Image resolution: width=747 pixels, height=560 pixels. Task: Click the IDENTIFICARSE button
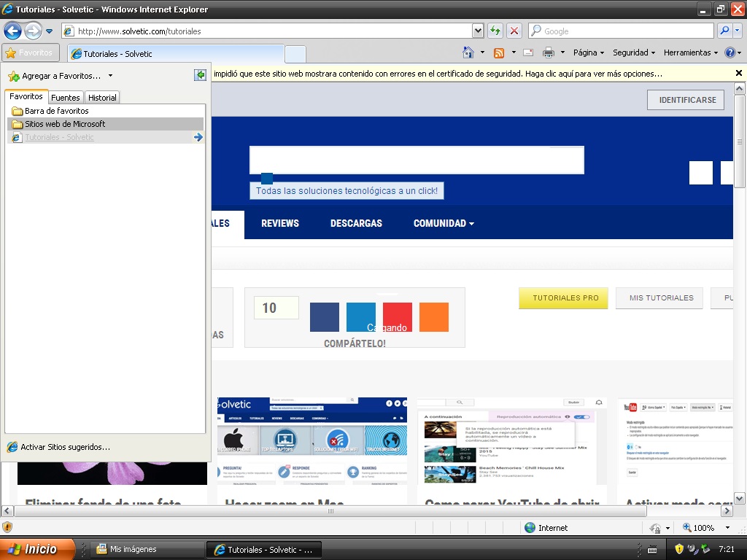(686, 100)
